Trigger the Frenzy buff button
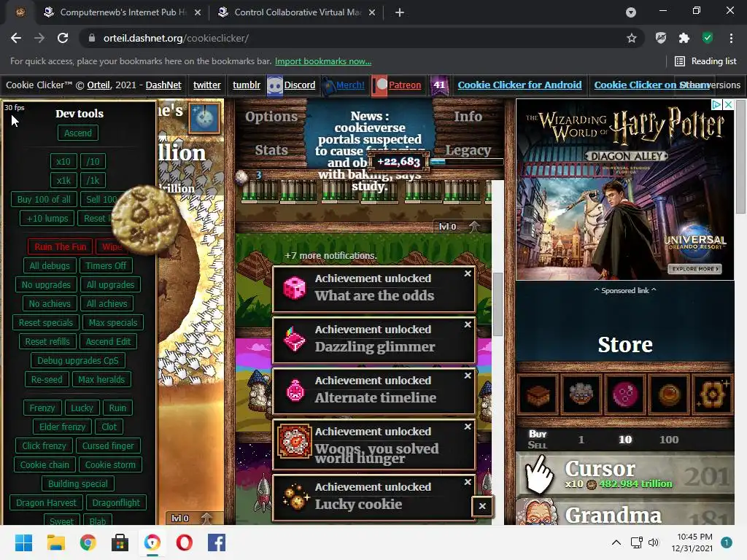This screenshot has width=747, height=560. coord(42,408)
